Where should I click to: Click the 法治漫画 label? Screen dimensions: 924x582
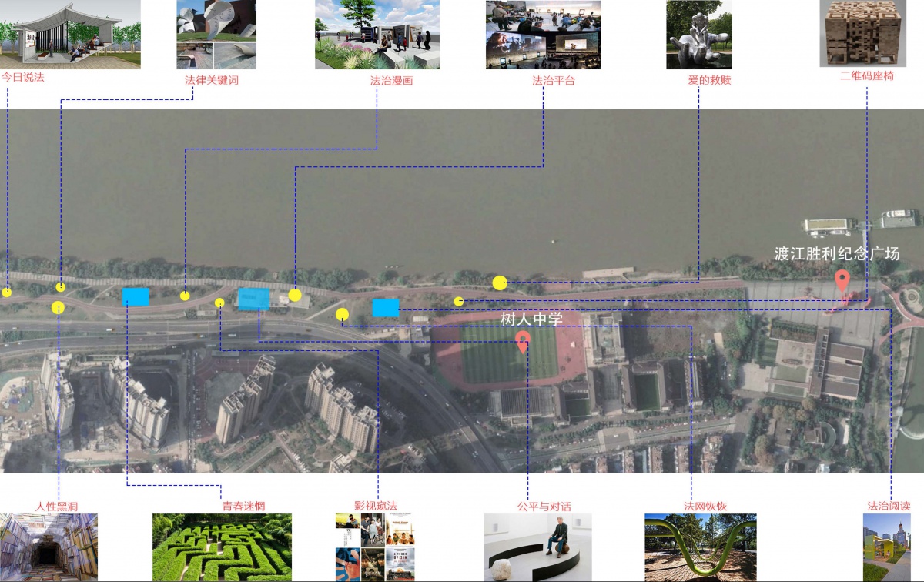tap(391, 80)
